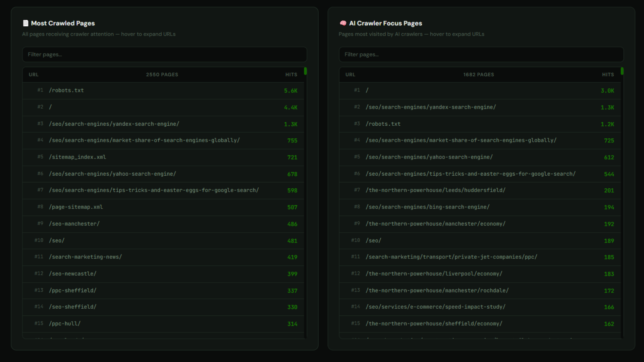Select tips-tricks-and-easter-eggs row with 598 hits

163,190
